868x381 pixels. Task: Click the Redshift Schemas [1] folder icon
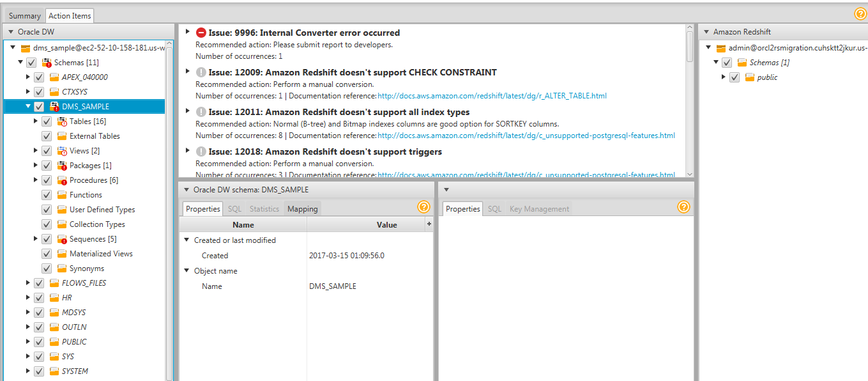click(742, 63)
